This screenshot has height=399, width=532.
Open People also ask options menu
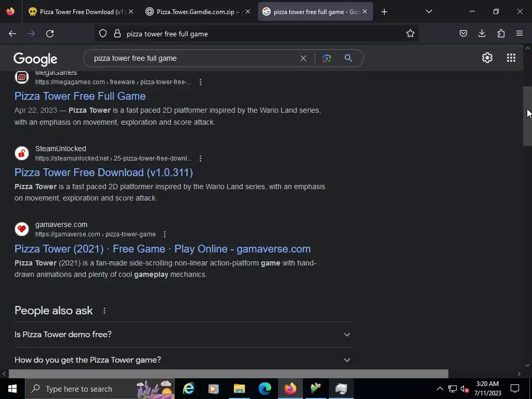[x=104, y=311]
